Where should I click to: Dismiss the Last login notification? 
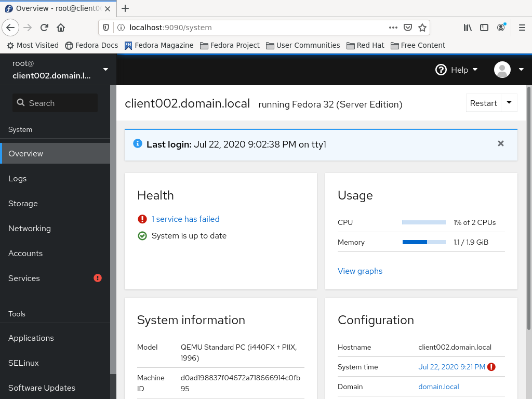pyautogui.click(x=501, y=143)
